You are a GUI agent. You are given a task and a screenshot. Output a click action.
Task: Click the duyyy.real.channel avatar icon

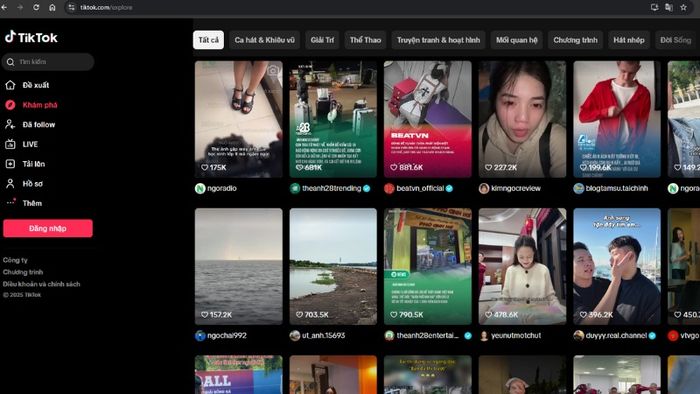[579, 336]
